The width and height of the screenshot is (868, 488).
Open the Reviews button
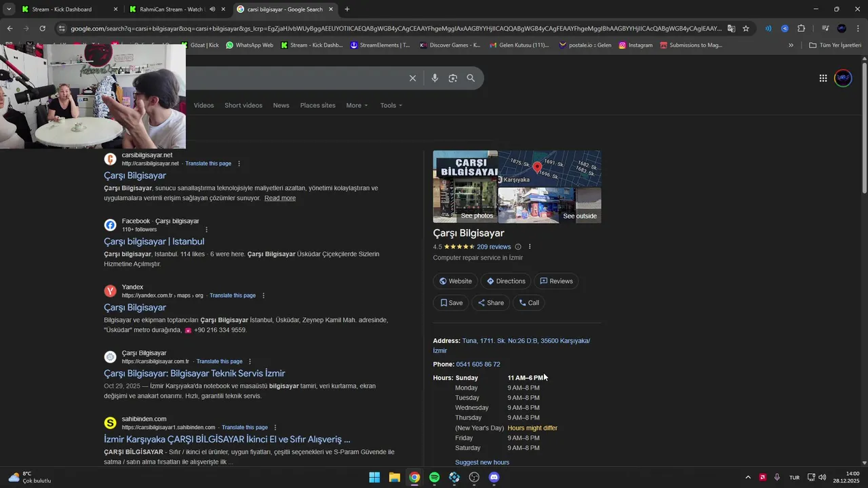coord(556,281)
